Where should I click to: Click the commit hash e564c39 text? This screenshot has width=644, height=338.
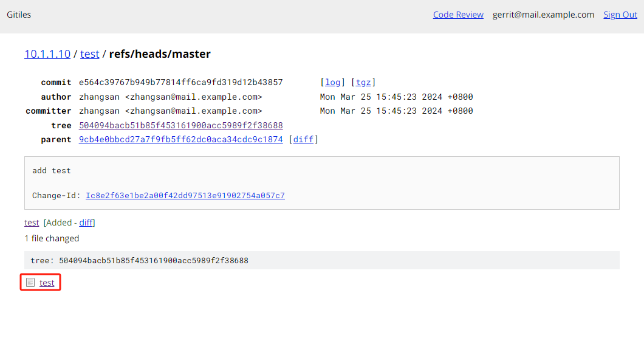180,82
